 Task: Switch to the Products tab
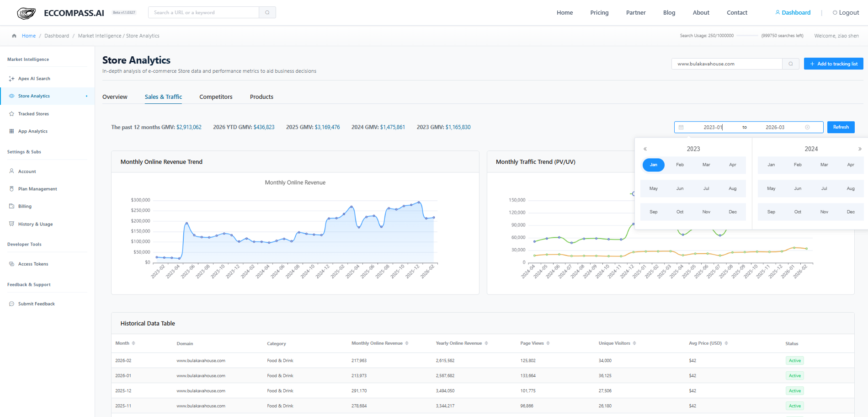pyautogui.click(x=261, y=97)
